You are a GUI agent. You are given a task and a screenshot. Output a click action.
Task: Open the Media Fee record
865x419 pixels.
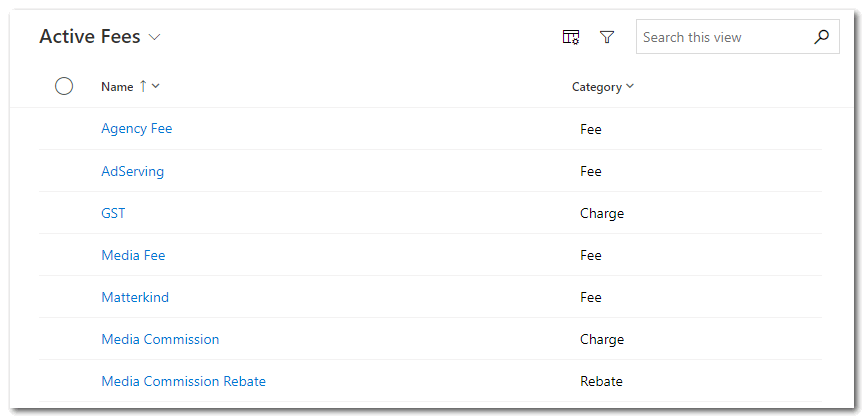pos(133,255)
